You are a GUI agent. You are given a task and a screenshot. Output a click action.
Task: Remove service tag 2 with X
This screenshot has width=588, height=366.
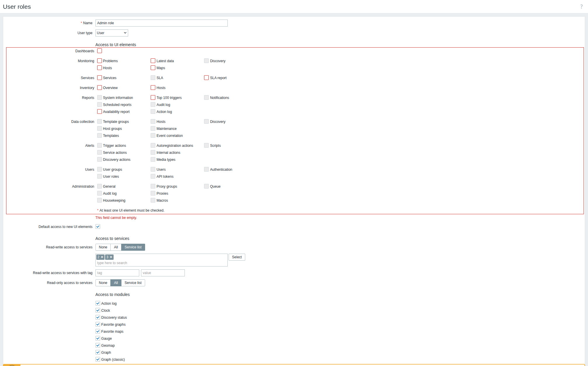point(102,257)
